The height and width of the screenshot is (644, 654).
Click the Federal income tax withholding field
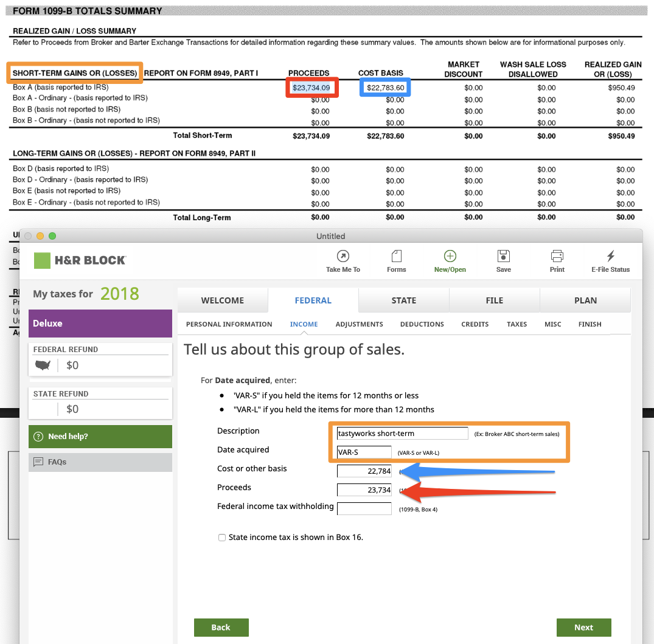coord(364,509)
